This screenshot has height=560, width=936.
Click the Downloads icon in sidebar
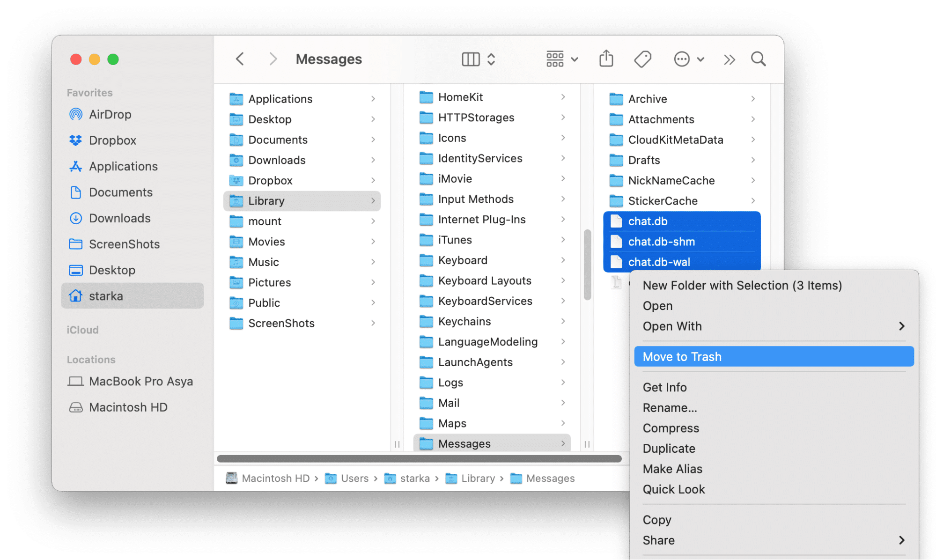76,217
